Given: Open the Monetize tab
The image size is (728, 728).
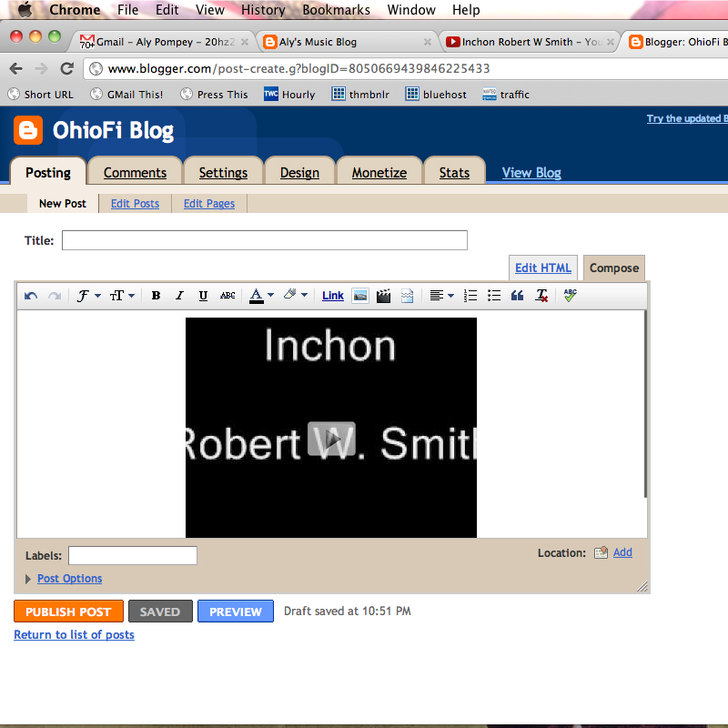Looking at the screenshot, I should point(379,173).
